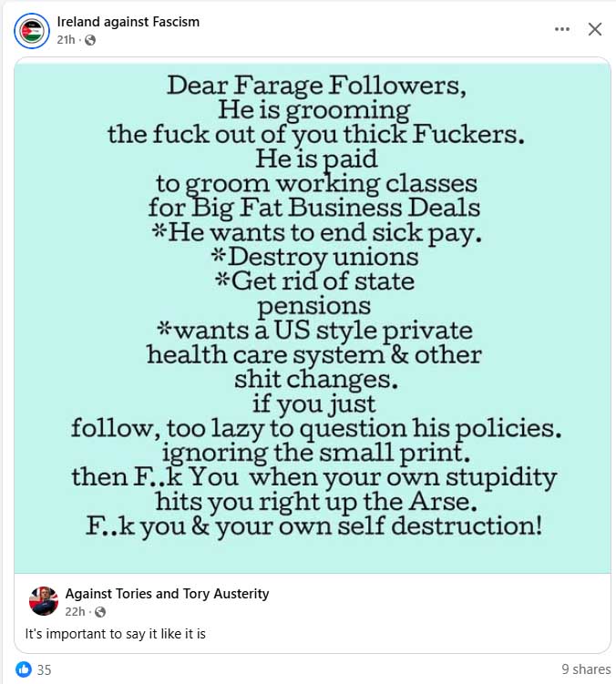Open the Against Tories and Tory Austerity page

(167, 593)
